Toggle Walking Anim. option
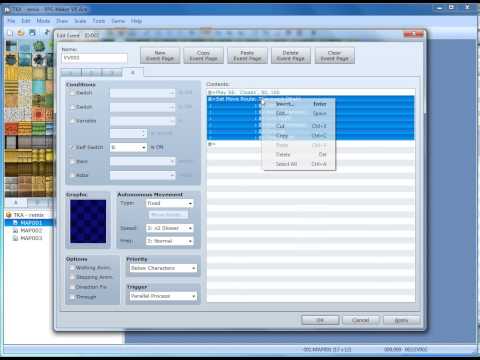The image size is (480, 360). coord(72,268)
